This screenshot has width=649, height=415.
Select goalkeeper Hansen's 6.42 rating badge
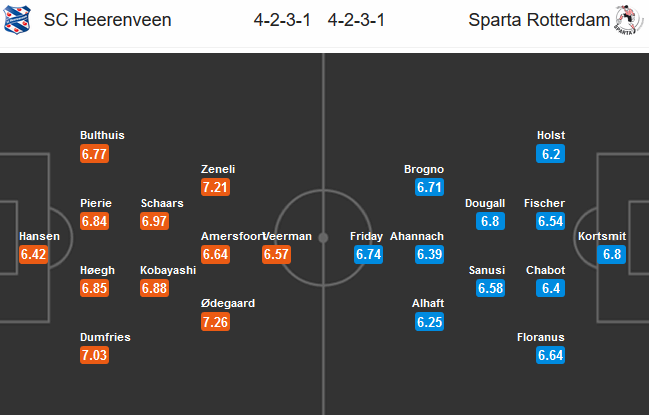click(34, 255)
